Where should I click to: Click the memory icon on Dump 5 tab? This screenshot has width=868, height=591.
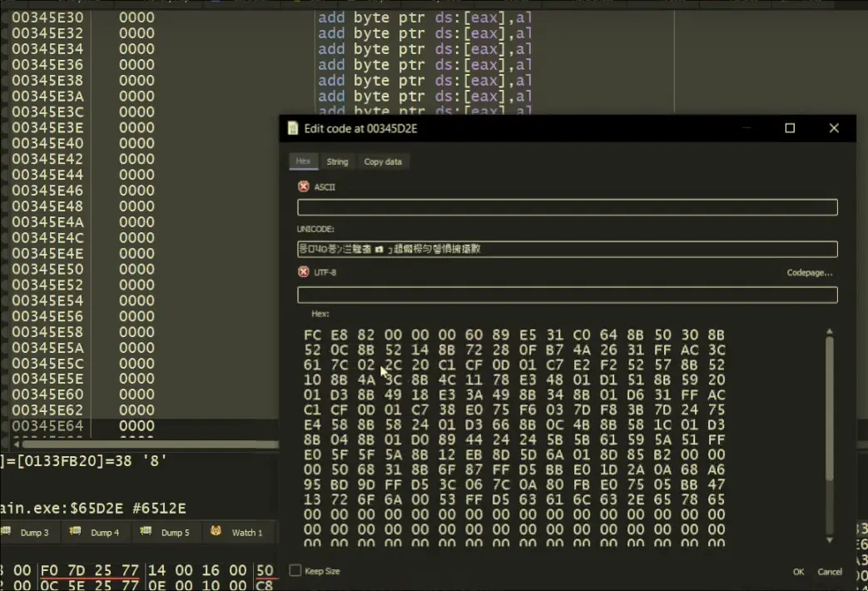(146, 532)
